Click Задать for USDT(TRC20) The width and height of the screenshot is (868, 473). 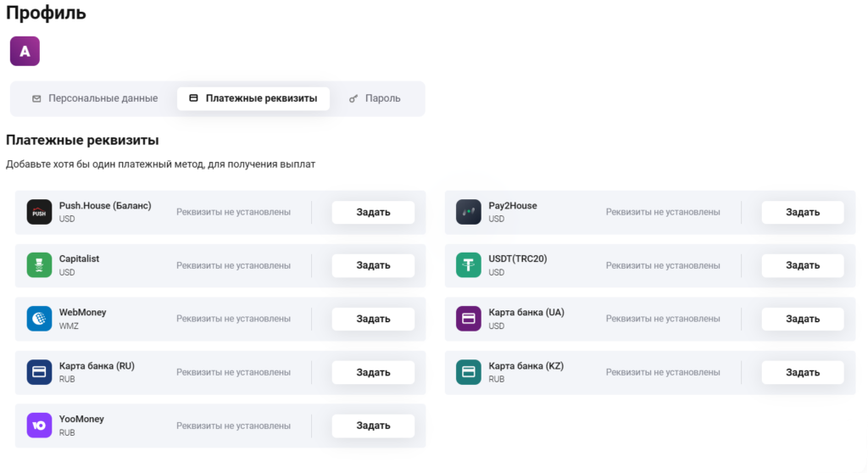click(x=803, y=266)
